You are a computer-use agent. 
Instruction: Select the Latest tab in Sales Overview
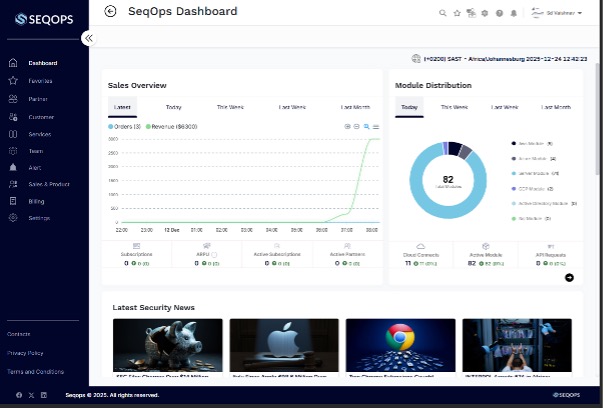[x=122, y=107]
